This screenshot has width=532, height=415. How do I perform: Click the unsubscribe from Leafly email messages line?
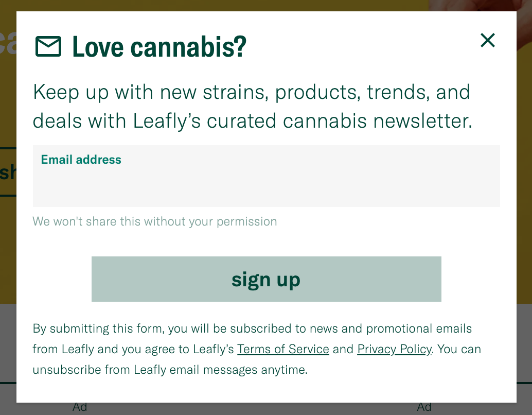[170, 370]
